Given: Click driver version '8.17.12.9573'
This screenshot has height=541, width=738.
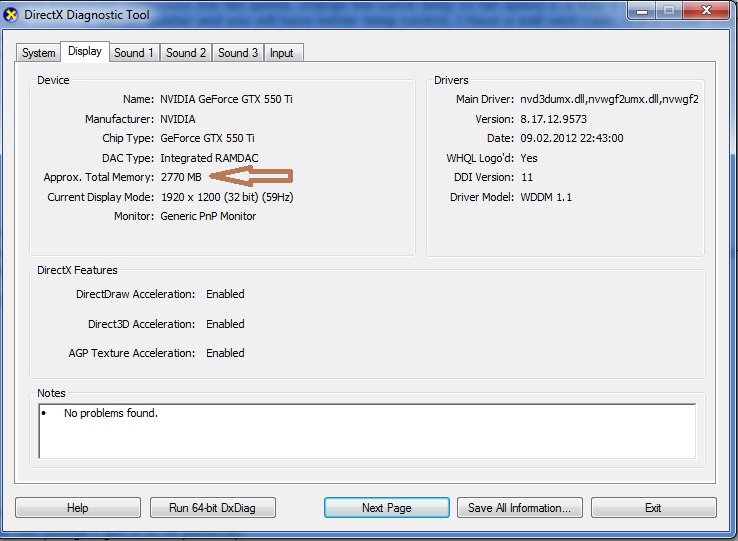Looking at the screenshot, I should pyautogui.click(x=554, y=119).
